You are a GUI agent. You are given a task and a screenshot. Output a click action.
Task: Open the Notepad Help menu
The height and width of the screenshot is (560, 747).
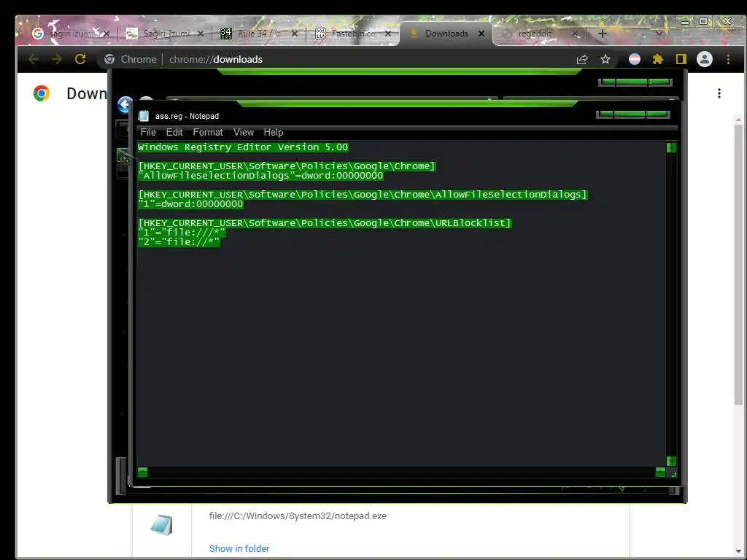(274, 133)
